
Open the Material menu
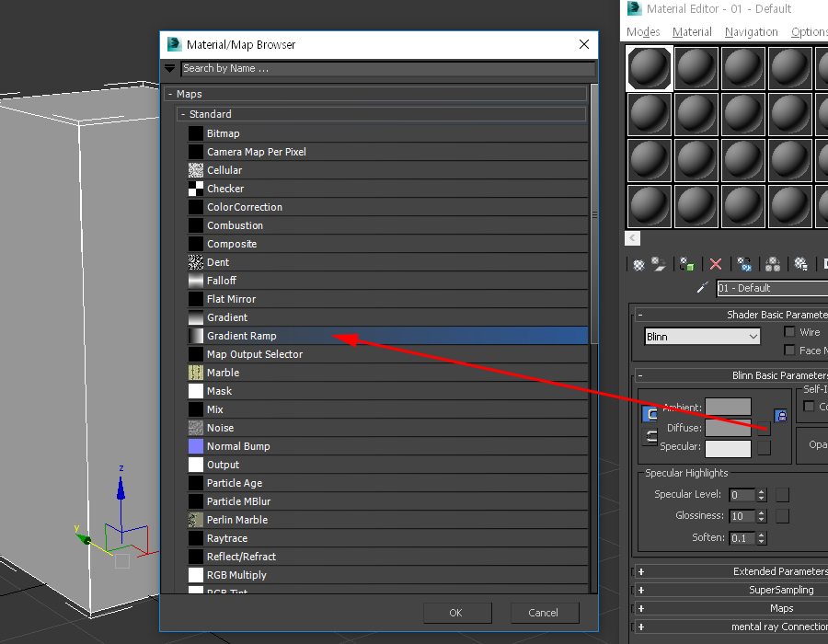[692, 31]
